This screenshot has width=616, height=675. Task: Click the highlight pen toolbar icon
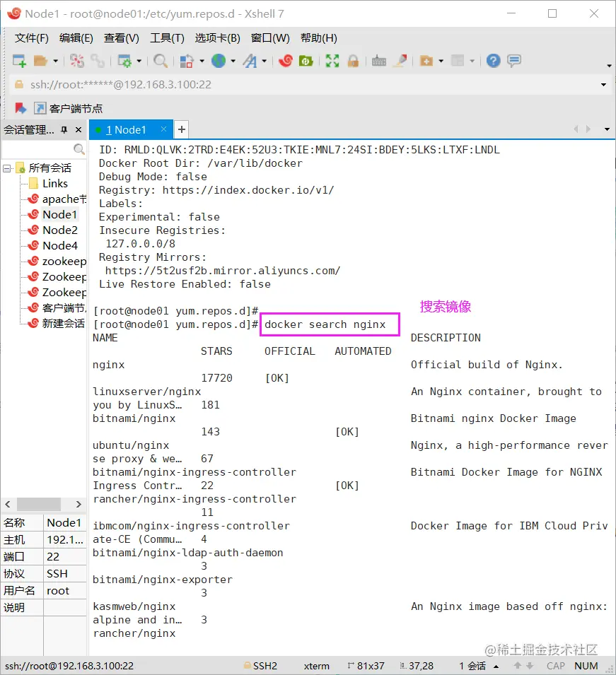(x=401, y=61)
